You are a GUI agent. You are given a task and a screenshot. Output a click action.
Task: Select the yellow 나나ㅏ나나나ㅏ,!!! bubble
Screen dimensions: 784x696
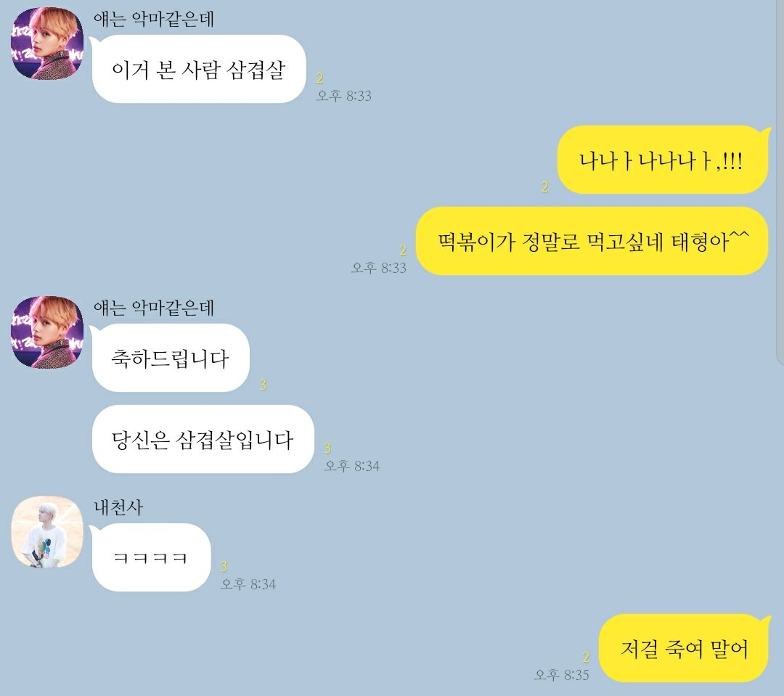click(x=663, y=160)
